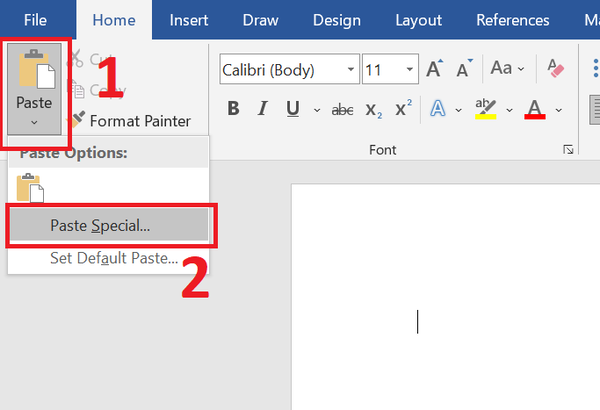Toggle superscript formatting

403,108
